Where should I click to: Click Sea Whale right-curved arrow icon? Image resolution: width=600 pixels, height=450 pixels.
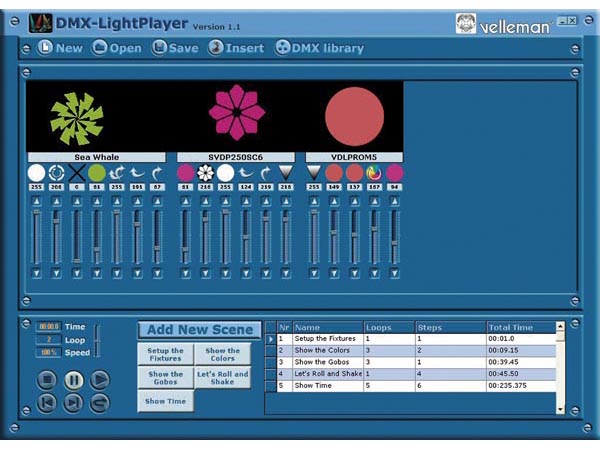[x=157, y=173]
